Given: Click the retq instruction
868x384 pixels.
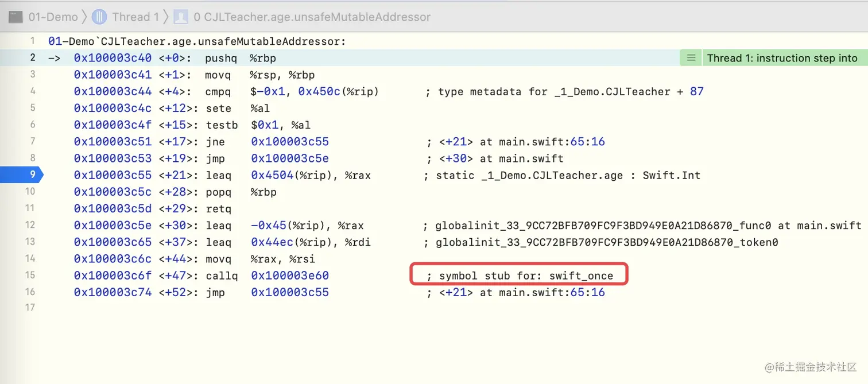Looking at the screenshot, I should point(218,208).
